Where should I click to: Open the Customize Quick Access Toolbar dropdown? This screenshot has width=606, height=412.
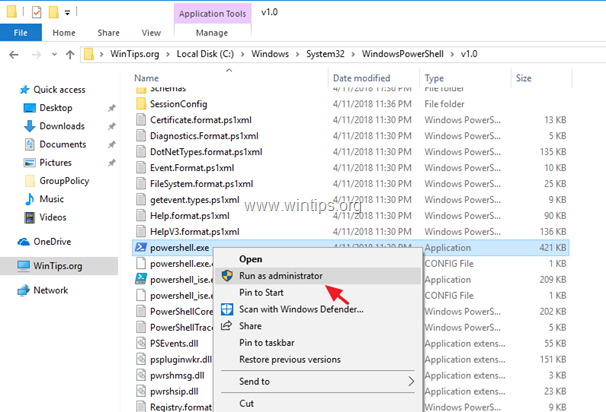pyautogui.click(x=67, y=13)
